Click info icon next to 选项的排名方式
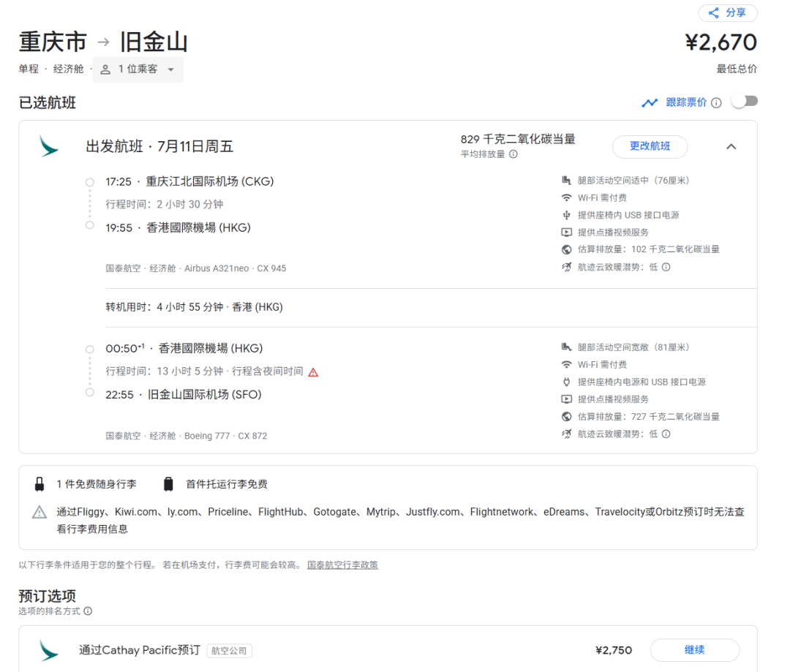 (88, 611)
